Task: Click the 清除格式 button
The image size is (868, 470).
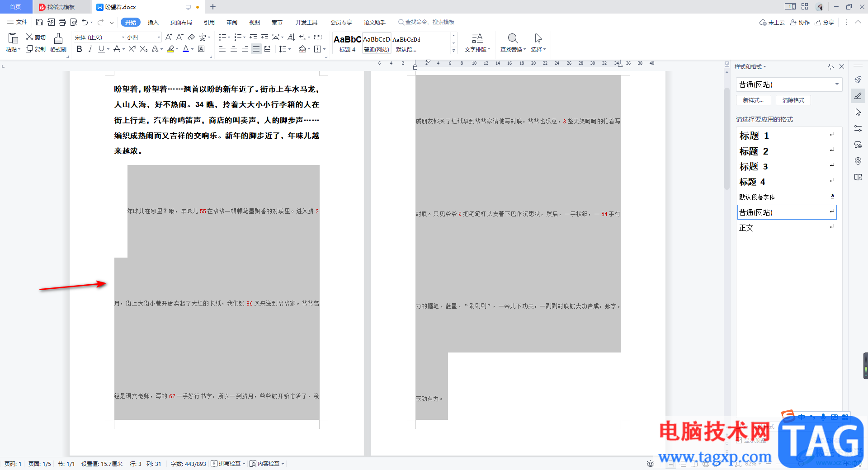Action: (x=793, y=100)
